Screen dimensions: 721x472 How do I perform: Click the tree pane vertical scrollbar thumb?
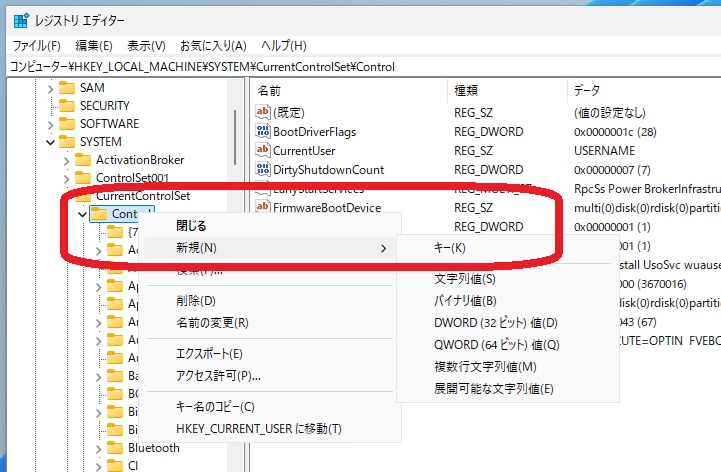point(235,137)
